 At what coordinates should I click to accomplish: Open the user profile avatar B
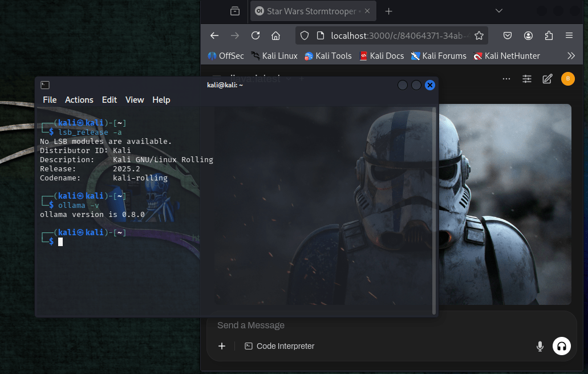pyautogui.click(x=567, y=79)
